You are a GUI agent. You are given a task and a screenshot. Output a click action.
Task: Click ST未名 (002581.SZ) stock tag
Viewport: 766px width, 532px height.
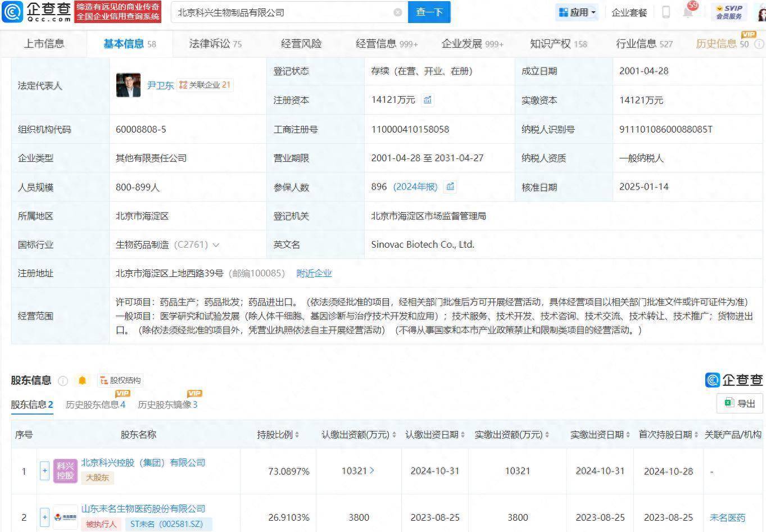click(x=168, y=524)
